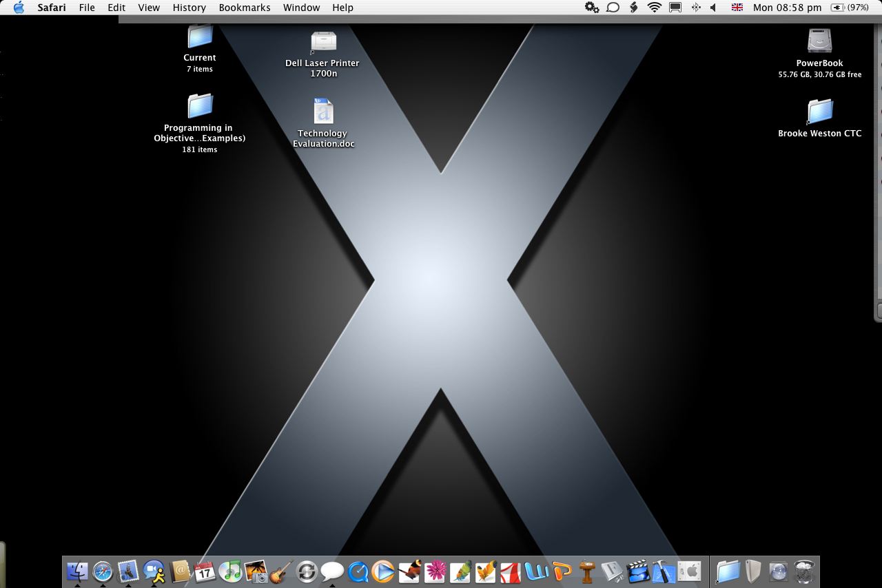Open the Apple menu
Image resolution: width=882 pixels, height=588 pixels.
[19, 8]
